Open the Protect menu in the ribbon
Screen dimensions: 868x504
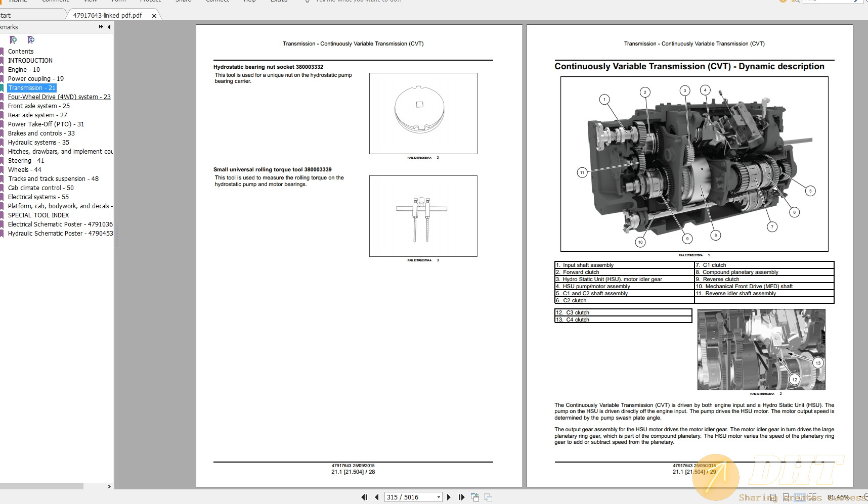[x=151, y=2]
